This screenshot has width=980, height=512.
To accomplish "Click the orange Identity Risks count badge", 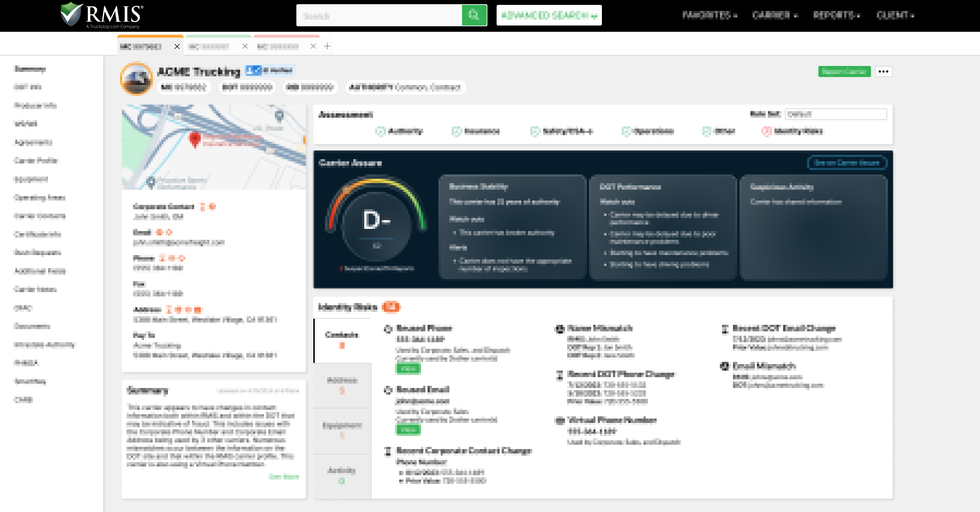I will coord(391,307).
